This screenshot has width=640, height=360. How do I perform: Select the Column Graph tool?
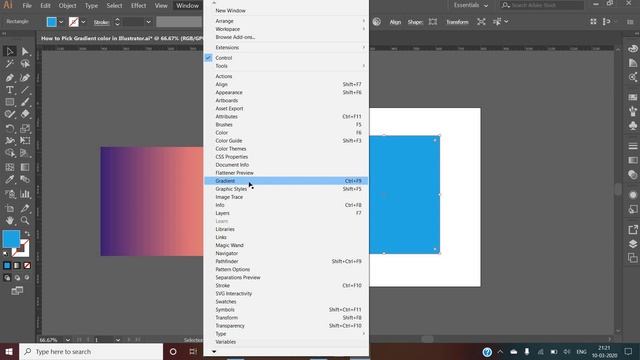pyautogui.click(x=25, y=194)
